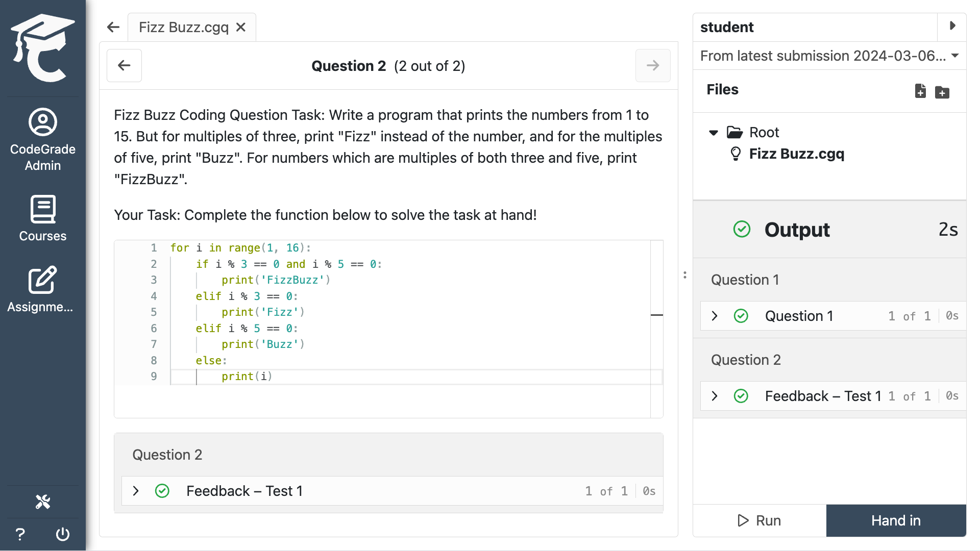Image resolution: width=980 pixels, height=551 pixels.
Task: Close the Fizz Buzz.cgq tab
Action: tap(241, 27)
